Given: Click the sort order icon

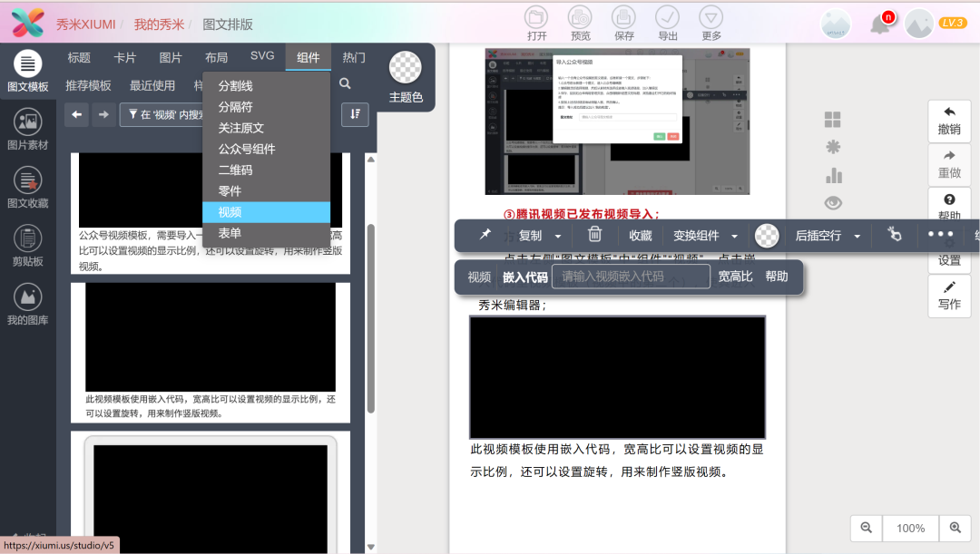Looking at the screenshot, I should click(x=355, y=114).
